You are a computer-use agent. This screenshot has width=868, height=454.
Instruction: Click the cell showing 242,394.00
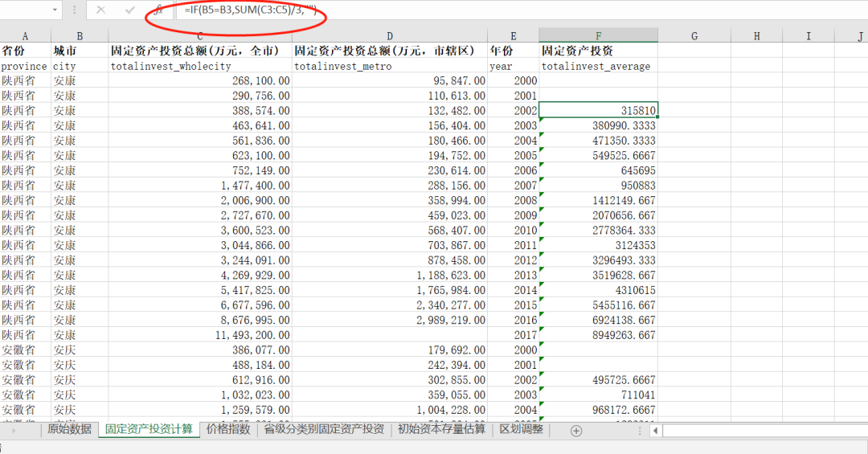point(390,365)
